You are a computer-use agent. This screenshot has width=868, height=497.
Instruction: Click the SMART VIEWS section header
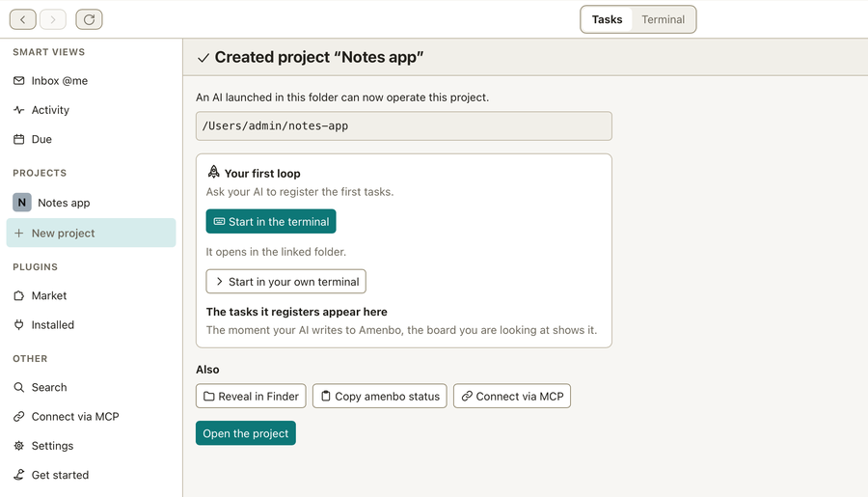49,52
